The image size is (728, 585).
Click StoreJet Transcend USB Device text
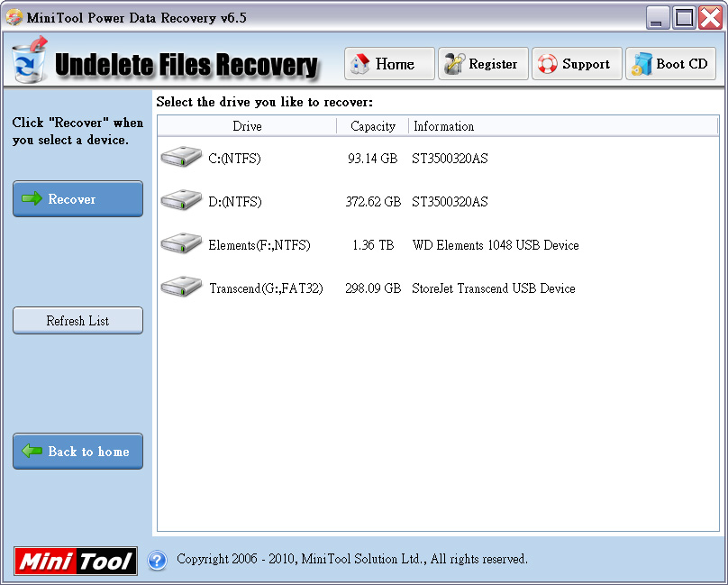[494, 288]
